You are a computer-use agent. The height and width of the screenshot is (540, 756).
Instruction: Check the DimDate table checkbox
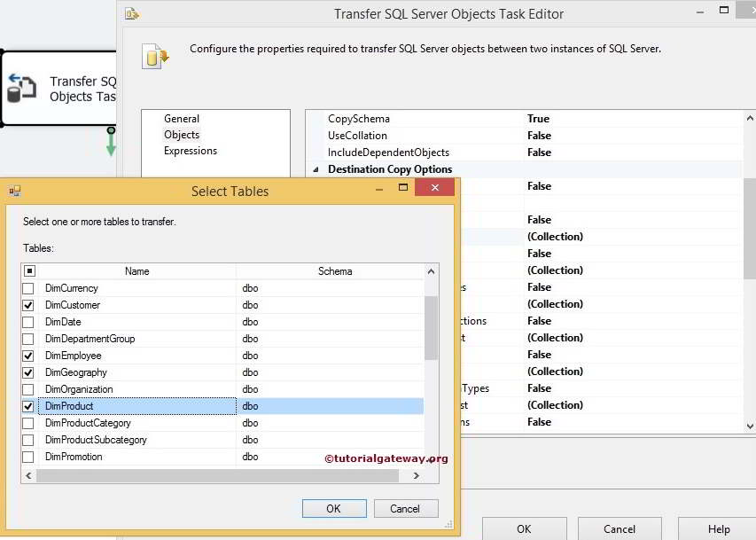(27, 321)
